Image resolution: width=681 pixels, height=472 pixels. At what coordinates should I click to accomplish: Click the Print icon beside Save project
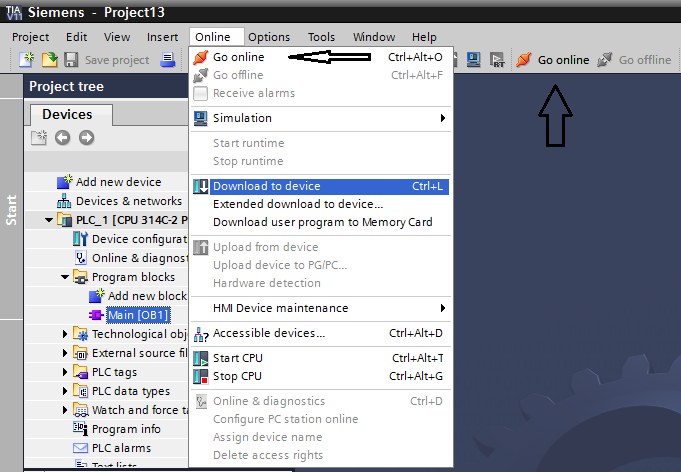(167, 59)
